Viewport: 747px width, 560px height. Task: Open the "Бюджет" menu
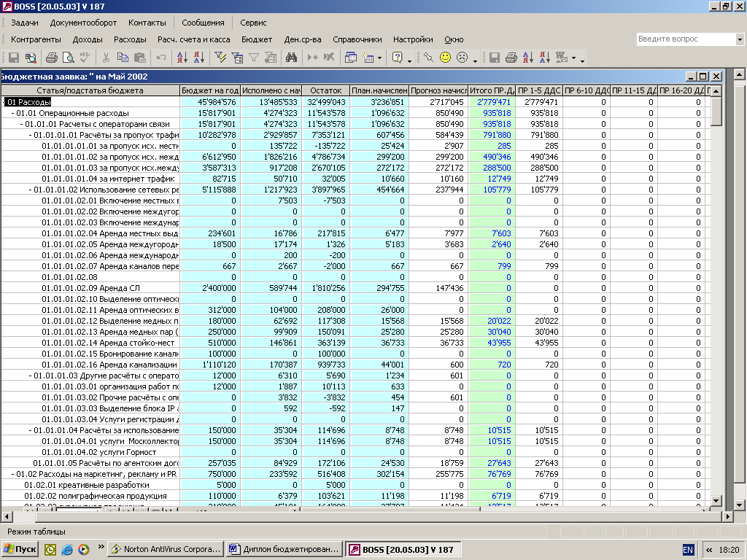[x=256, y=39]
